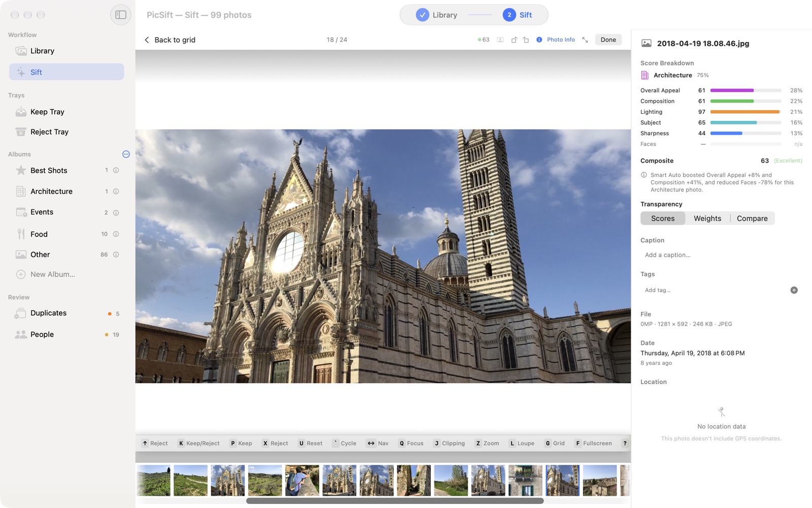812x508 pixels.
Task: Switch to the Scores transparency tab
Action: (x=663, y=218)
